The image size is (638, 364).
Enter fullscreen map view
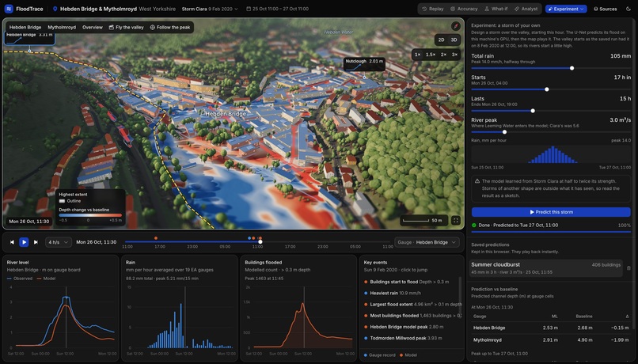point(456,221)
